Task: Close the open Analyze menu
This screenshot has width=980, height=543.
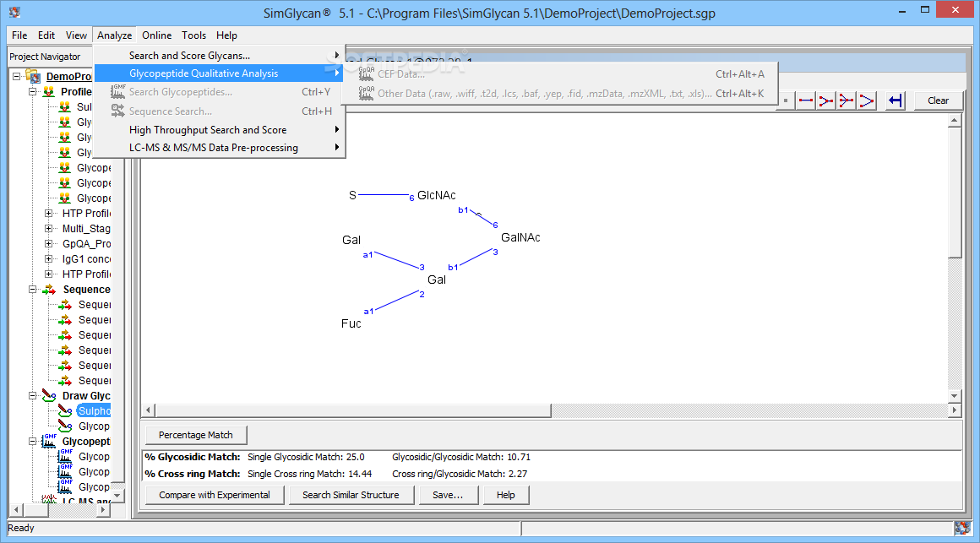Action: 114,35
